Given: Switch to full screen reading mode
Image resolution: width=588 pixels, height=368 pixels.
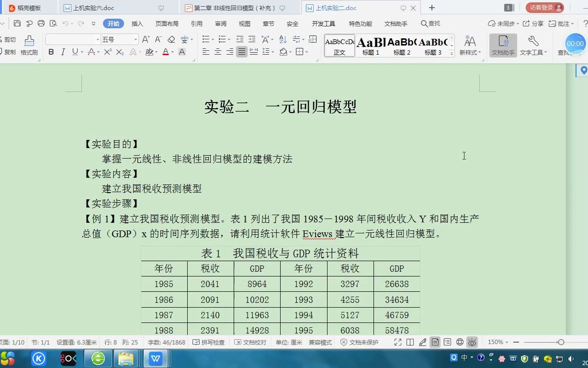Looking at the screenshot, I should click(399, 342).
